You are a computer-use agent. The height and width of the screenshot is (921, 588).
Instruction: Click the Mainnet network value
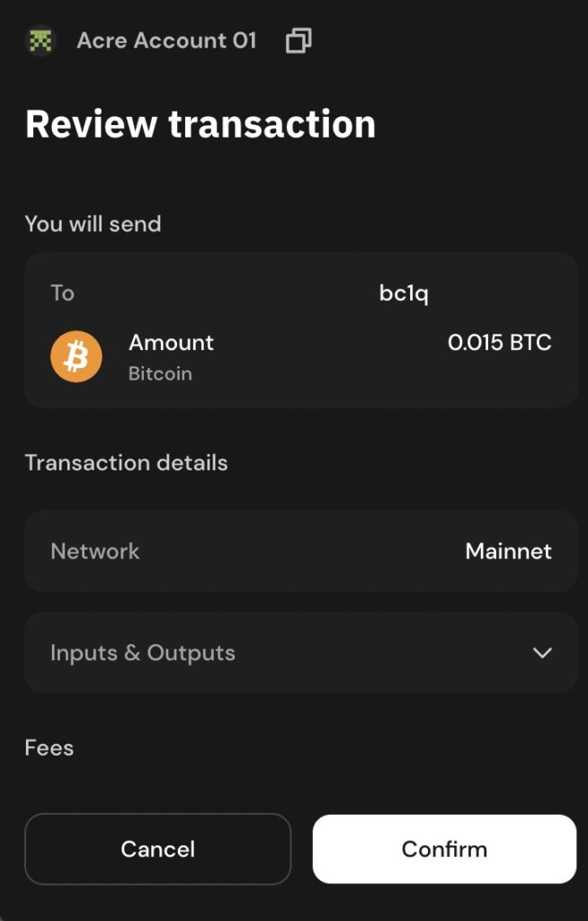(x=508, y=551)
